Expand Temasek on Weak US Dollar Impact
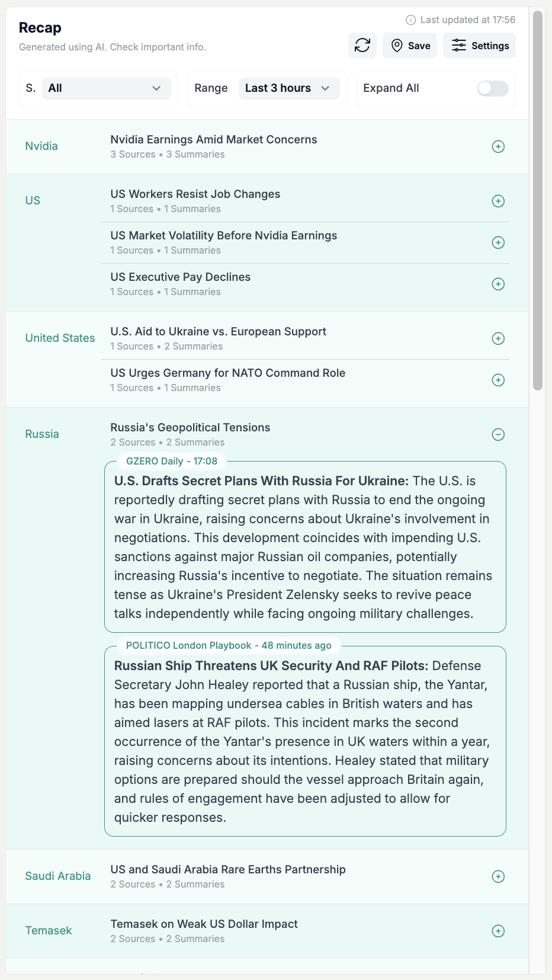 pos(498,930)
